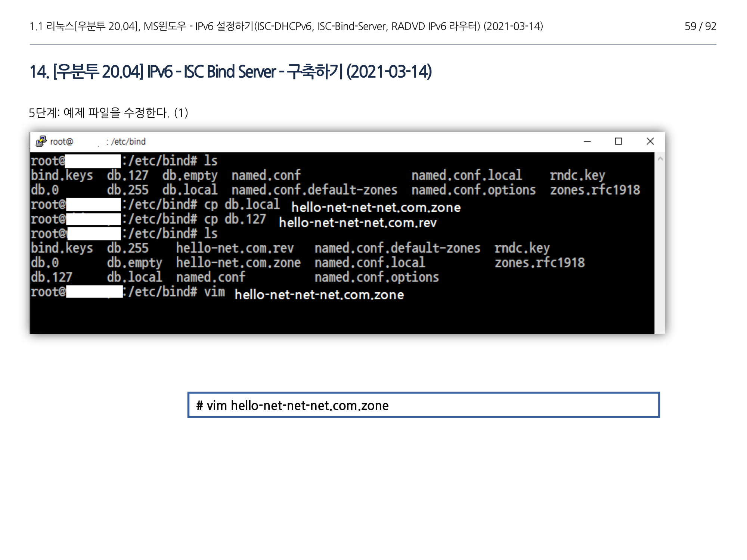Click the page number 59 / 92
This screenshot has width=747, height=560.
pyautogui.click(x=700, y=26)
